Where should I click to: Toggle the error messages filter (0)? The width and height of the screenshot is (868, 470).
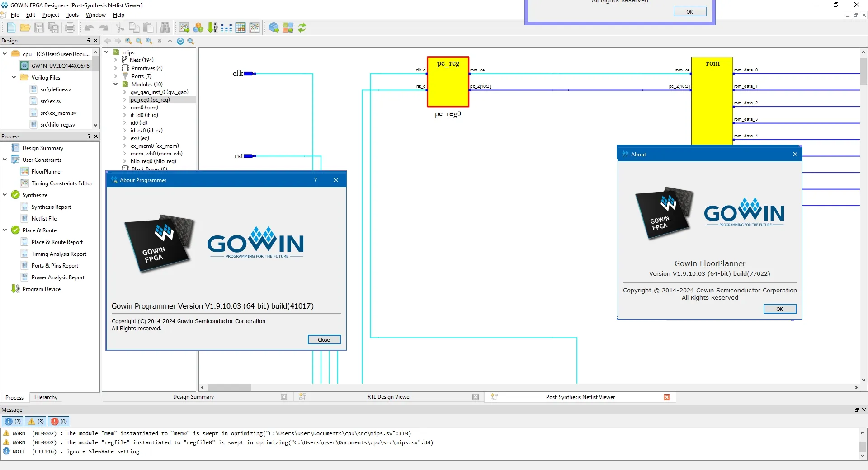point(59,421)
